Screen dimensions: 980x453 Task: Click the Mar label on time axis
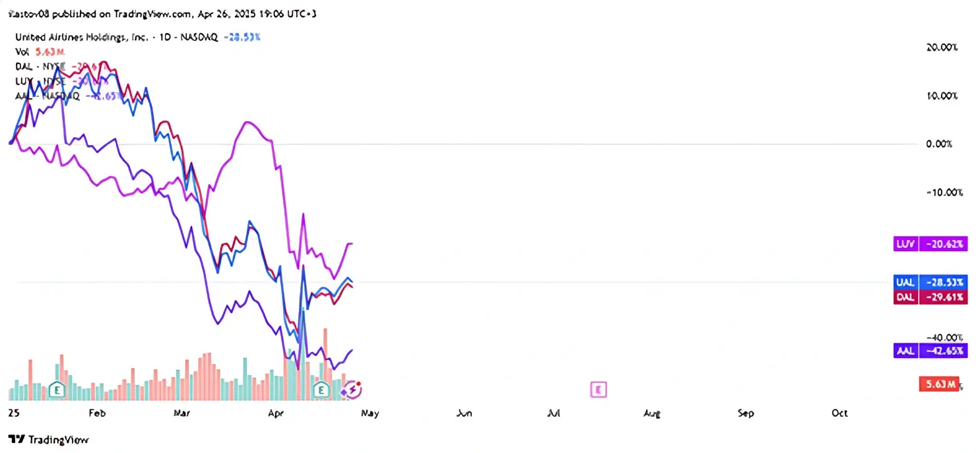click(181, 413)
